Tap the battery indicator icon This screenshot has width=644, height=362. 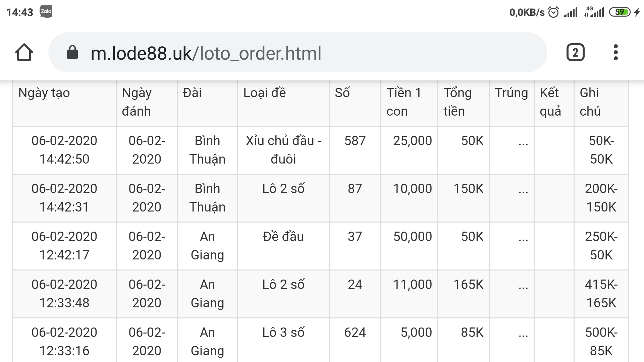[x=620, y=12]
